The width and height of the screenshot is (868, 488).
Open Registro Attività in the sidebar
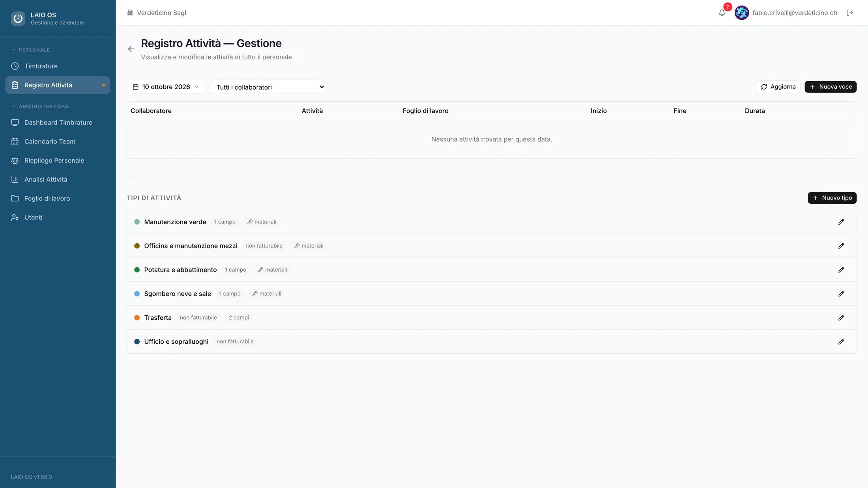coord(58,85)
